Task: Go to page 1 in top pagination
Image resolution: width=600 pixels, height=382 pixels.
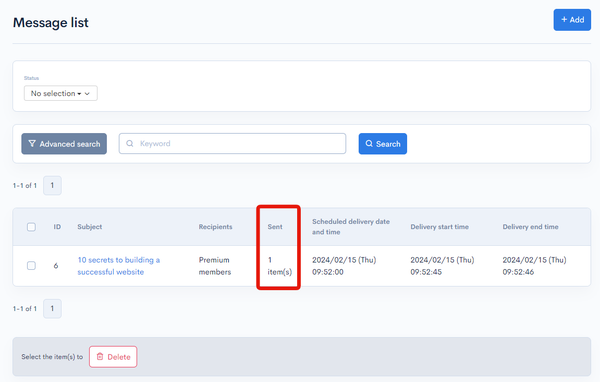Action: pos(52,186)
